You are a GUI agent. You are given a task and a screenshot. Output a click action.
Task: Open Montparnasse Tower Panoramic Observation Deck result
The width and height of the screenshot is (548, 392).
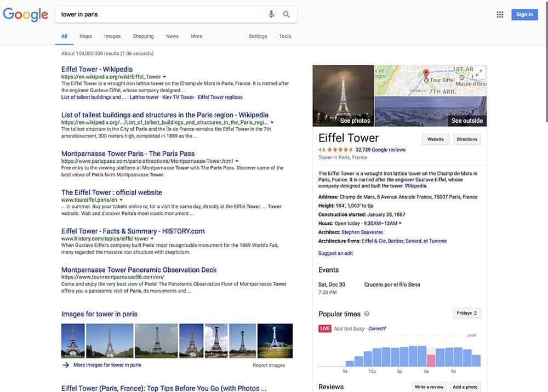[x=139, y=270]
